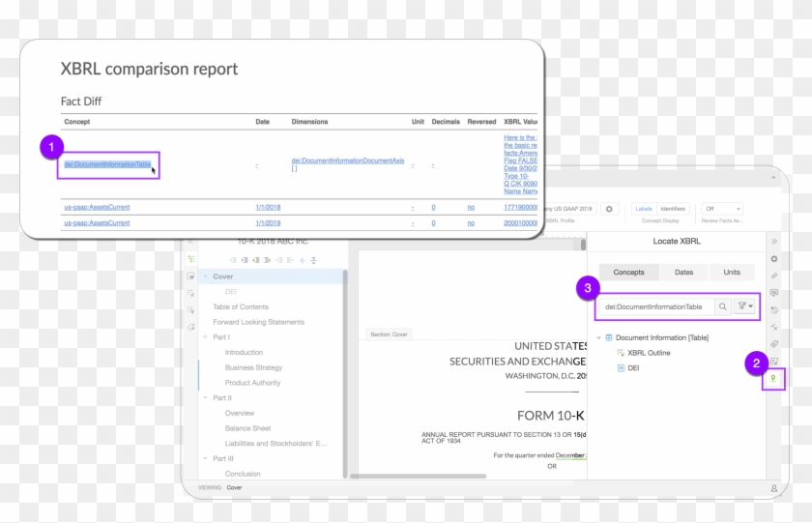Screen dimensions: 812x523
Task: Open the filter dropdown beside search
Action: click(745, 306)
